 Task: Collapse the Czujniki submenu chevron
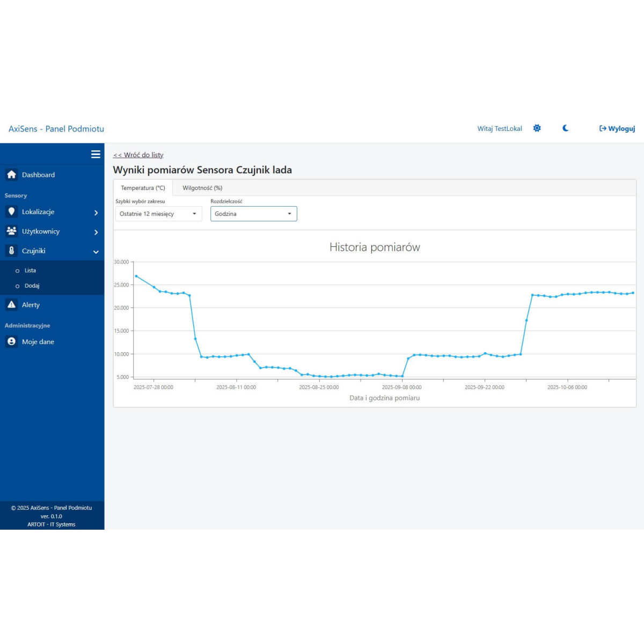(96, 252)
